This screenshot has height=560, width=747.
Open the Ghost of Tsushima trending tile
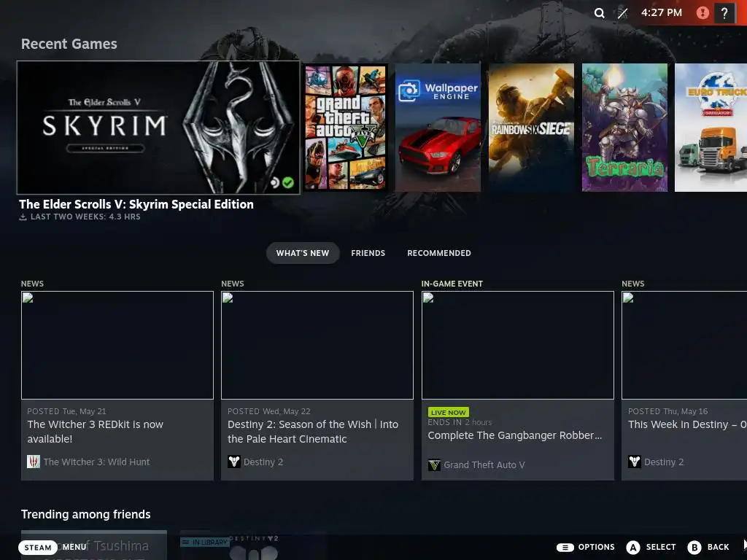[94, 545]
